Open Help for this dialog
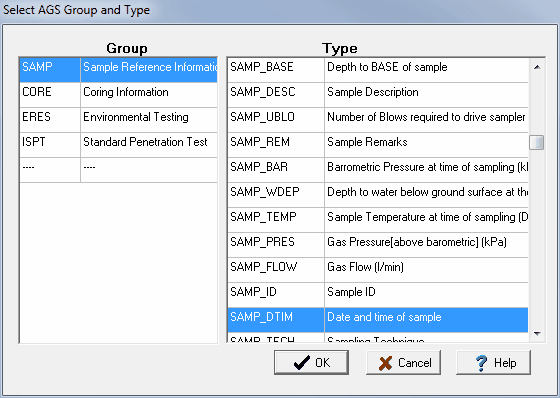Screen dimensions: 560x398 click(x=493, y=362)
